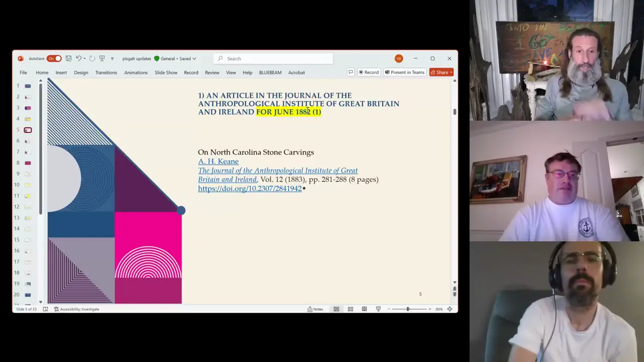Start Slide Show from status bar icon
Image resolution: width=644 pixels, height=362 pixels.
point(378,309)
